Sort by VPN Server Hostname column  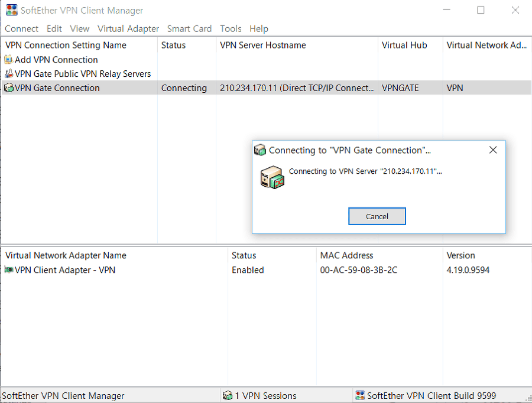click(297, 45)
